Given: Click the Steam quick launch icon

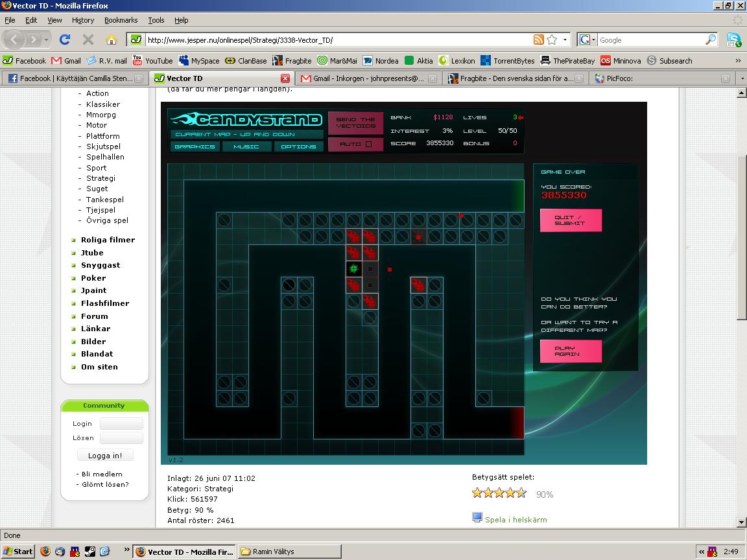Looking at the screenshot, I should point(89,552).
